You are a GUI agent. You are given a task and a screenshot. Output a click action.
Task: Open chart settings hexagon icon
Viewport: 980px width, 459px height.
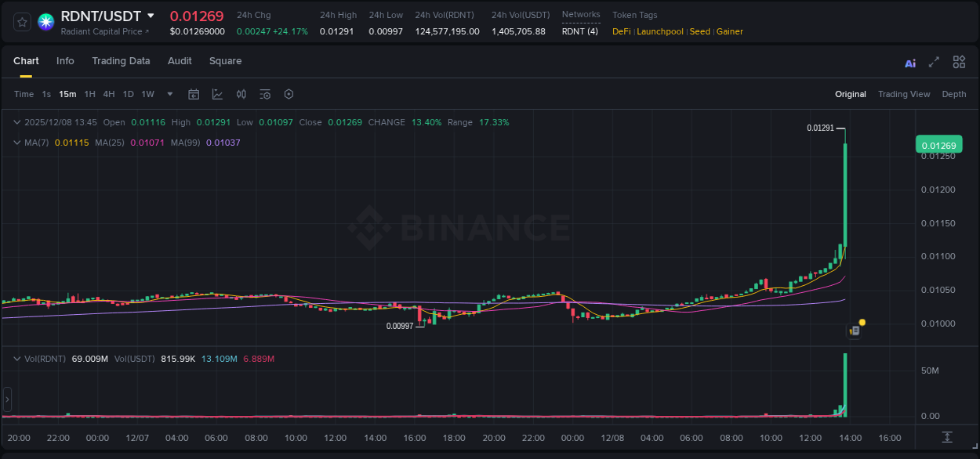point(288,94)
